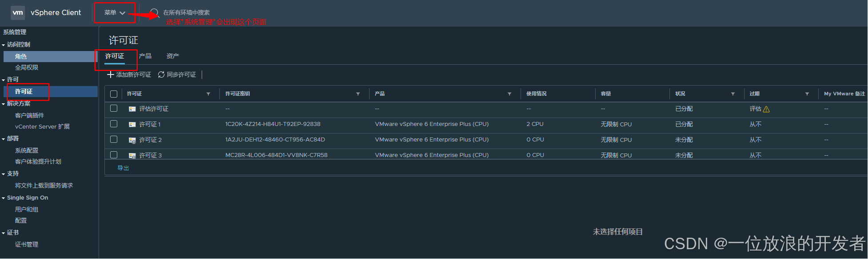The width and height of the screenshot is (868, 259).
Task: Click the 同步许可证 button
Action: coord(177,75)
